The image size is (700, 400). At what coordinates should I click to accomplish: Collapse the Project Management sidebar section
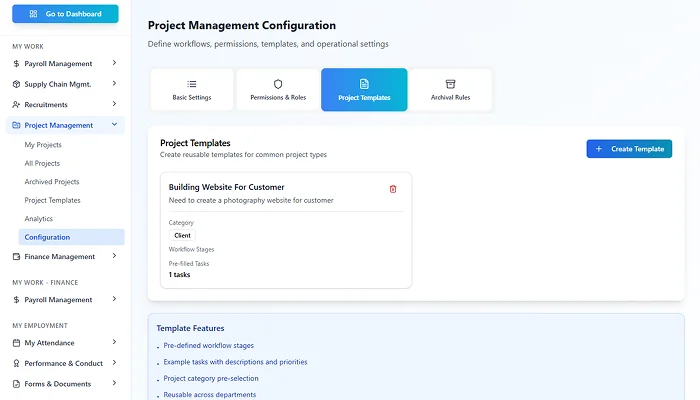click(115, 125)
